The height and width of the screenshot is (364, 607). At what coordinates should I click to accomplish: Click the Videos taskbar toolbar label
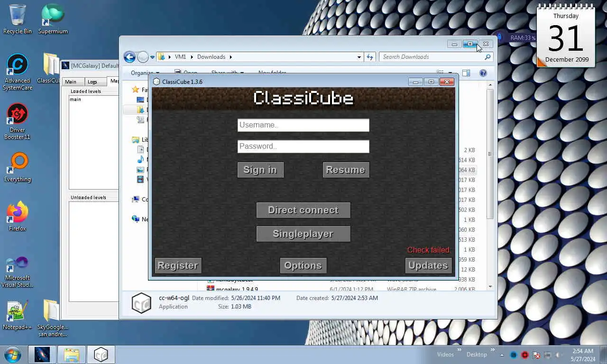coord(445,355)
